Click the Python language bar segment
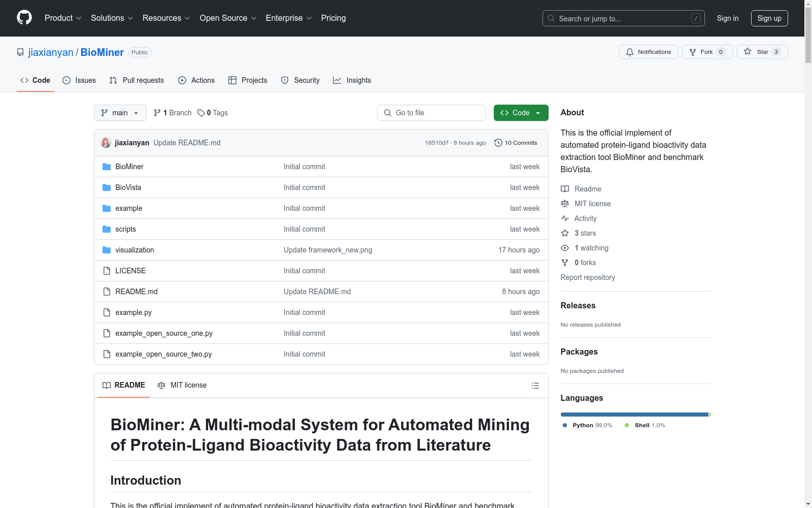This screenshot has width=812, height=508. point(634,415)
